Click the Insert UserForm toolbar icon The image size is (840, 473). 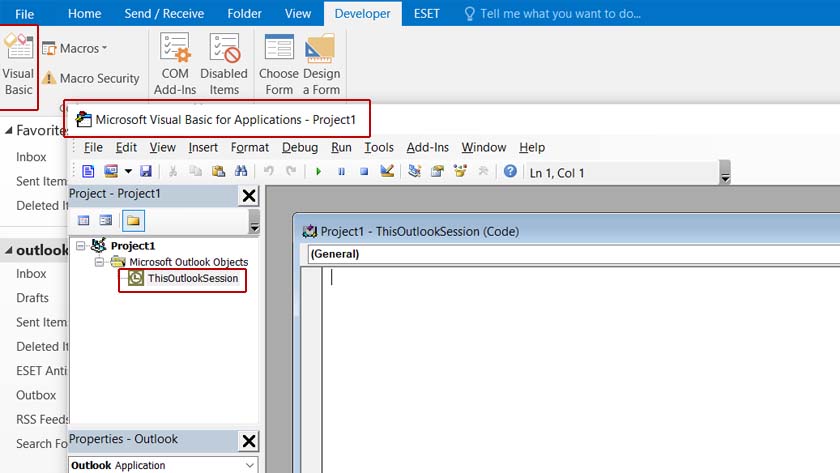tap(111, 171)
